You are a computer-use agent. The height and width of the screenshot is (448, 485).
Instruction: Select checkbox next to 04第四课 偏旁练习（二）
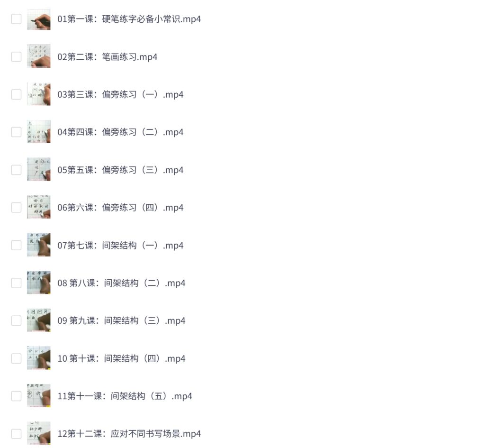pos(17,132)
